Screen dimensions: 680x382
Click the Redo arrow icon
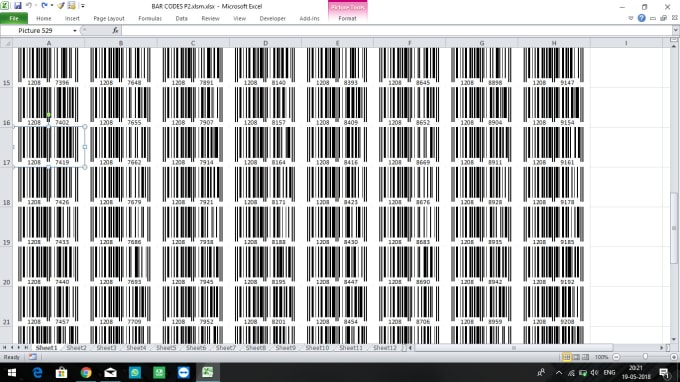tap(44, 6)
